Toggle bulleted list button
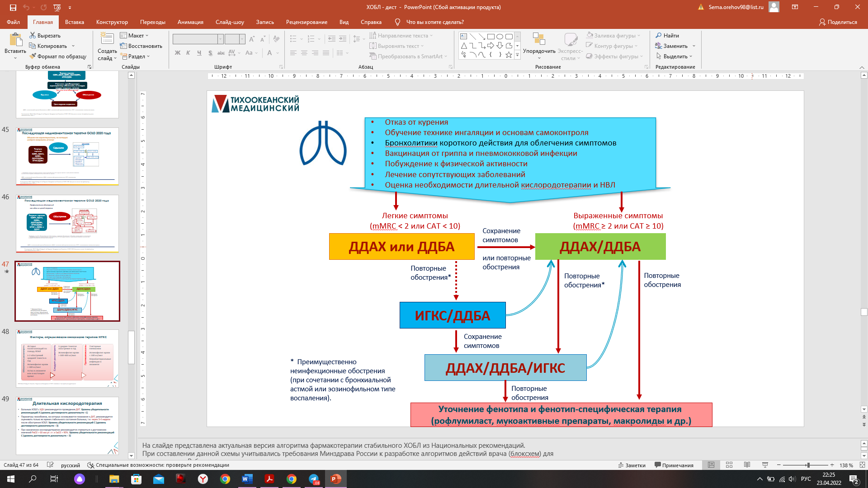This screenshot has height=488, width=868. [293, 39]
